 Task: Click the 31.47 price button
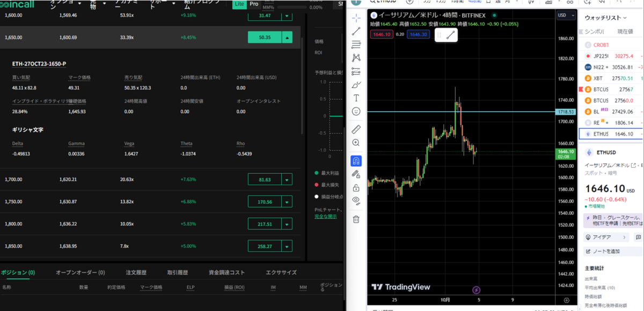[x=265, y=16]
